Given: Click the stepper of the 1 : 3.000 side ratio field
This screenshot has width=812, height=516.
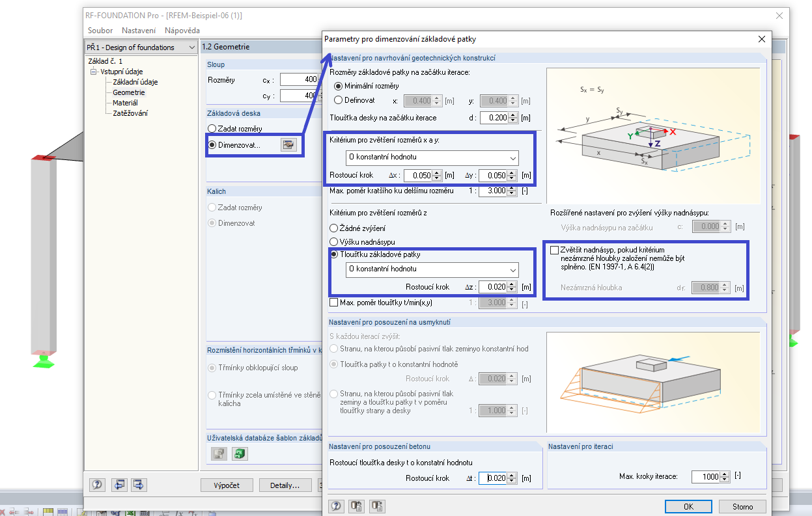Looking at the screenshot, I should pos(513,191).
